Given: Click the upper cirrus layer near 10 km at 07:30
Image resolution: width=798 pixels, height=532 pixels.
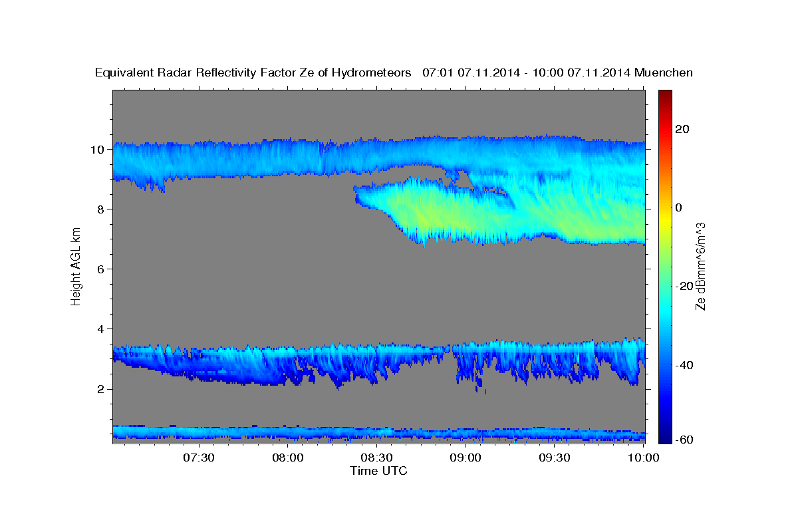Looking at the screenshot, I should (199, 160).
